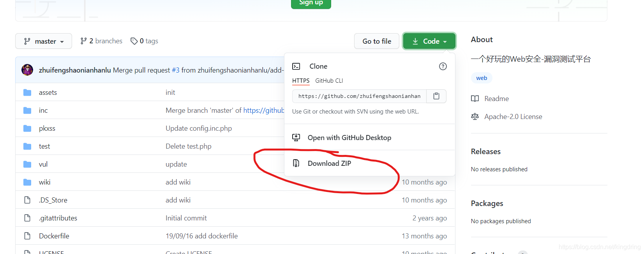Open the Go to file search
Screen dimensions: 644x254
coord(377,41)
